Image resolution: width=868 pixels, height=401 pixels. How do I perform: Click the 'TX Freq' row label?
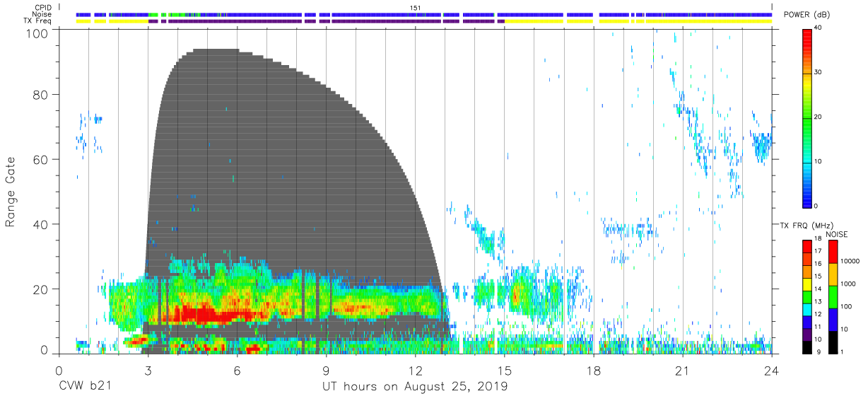pyautogui.click(x=40, y=21)
